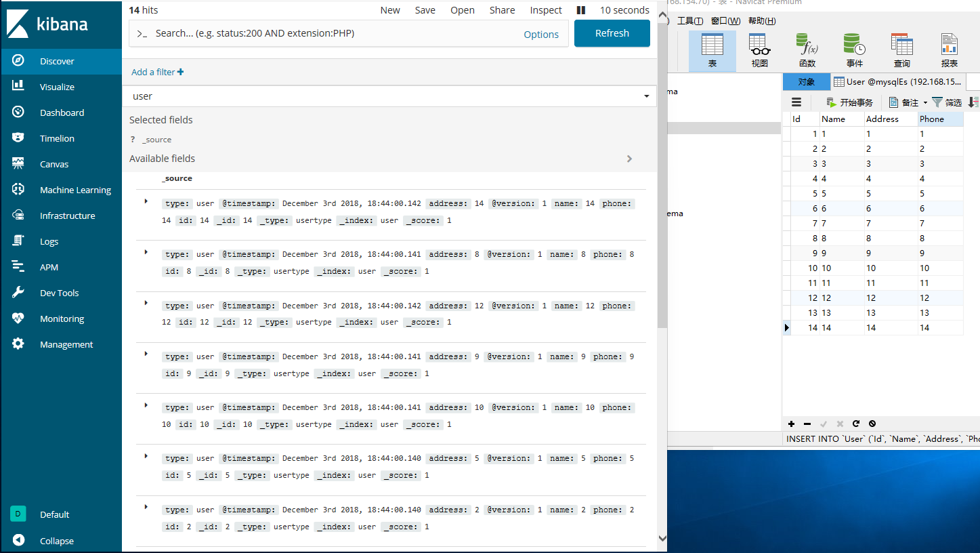This screenshot has width=980, height=553.
Task: Click scrollbar down arrow in Kibana
Action: [x=662, y=539]
